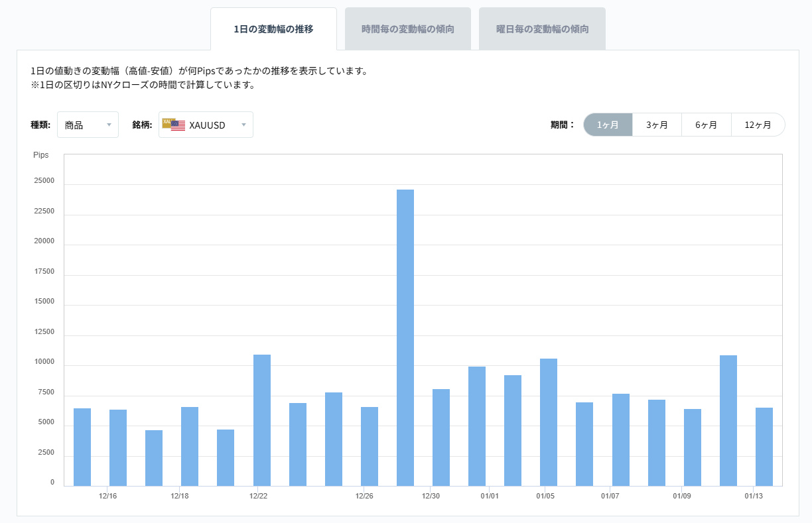Image resolution: width=812 pixels, height=523 pixels.
Task: Click the 01/13 axis label
Action: 754,494
